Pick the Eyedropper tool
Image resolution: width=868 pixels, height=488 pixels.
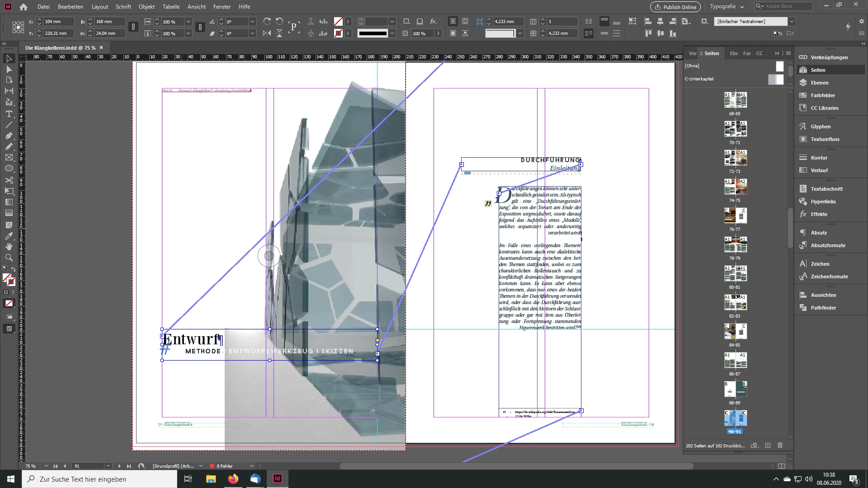[9, 235]
